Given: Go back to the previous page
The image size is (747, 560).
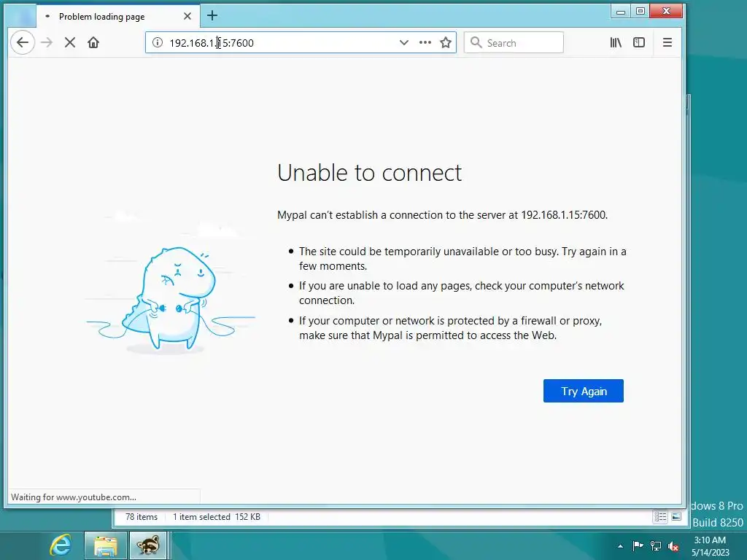Looking at the screenshot, I should tap(23, 42).
